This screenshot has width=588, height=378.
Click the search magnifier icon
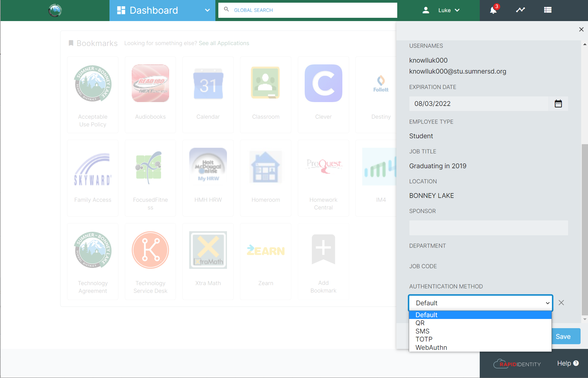pyautogui.click(x=226, y=9)
